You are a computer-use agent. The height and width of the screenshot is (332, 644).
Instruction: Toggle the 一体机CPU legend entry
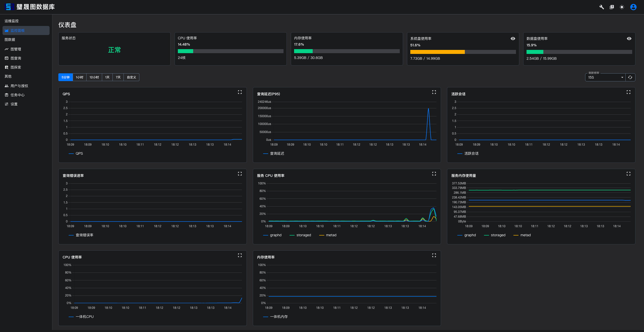(x=81, y=317)
